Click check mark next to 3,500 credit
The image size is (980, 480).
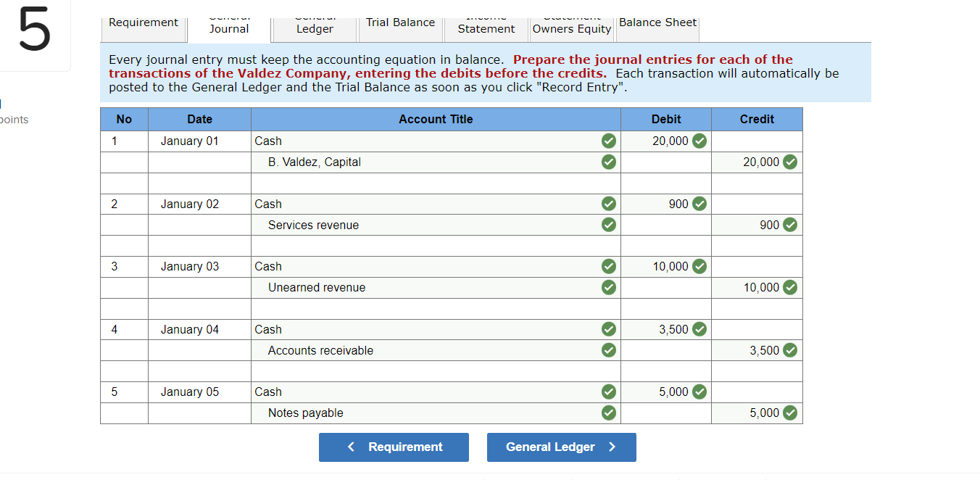pyautogui.click(x=790, y=350)
